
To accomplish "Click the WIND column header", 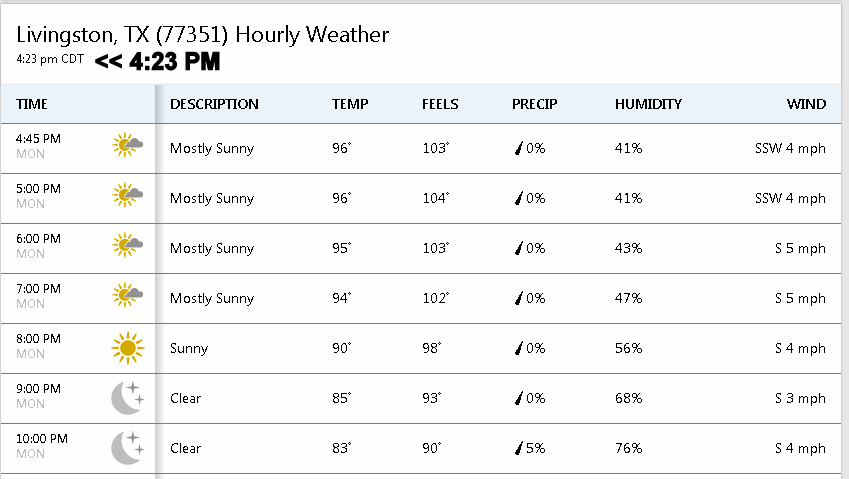I will tap(806, 104).
